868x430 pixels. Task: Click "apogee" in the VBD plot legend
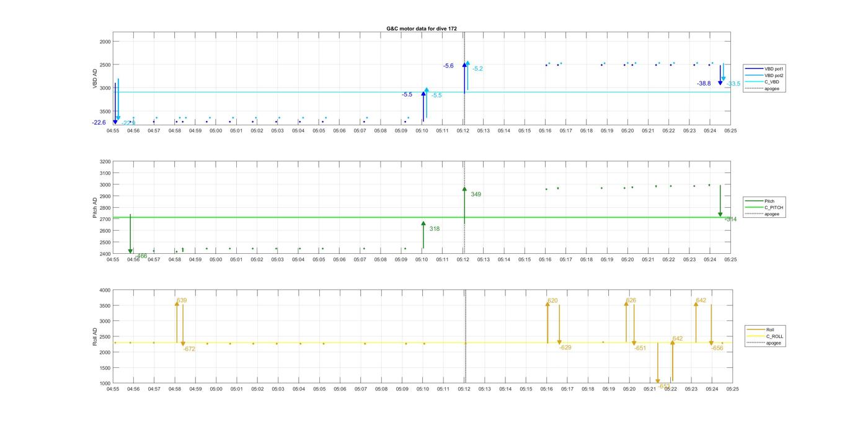pyautogui.click(x=763, y=88)
